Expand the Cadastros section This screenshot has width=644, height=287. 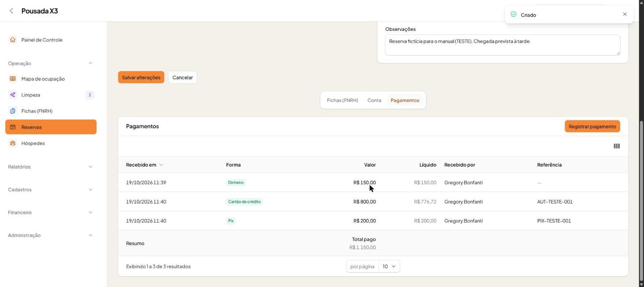pyautogui.click(x=90, y=190)
